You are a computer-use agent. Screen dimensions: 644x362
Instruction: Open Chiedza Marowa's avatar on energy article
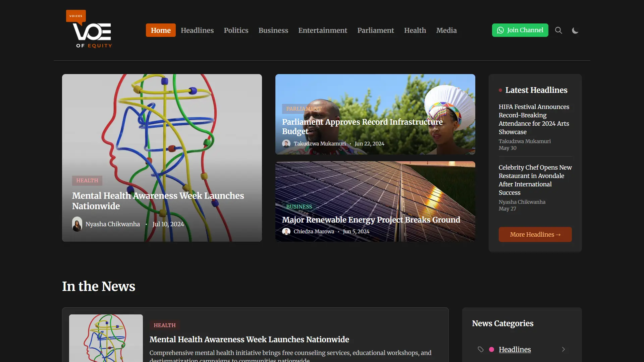click(287, 231)
